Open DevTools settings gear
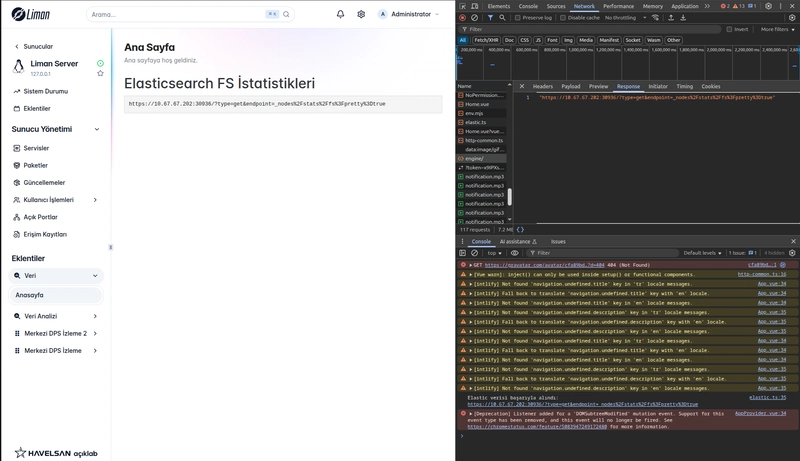Image resolution: width=800 pixels, height=461 pixels. click(x=768, y=6)
